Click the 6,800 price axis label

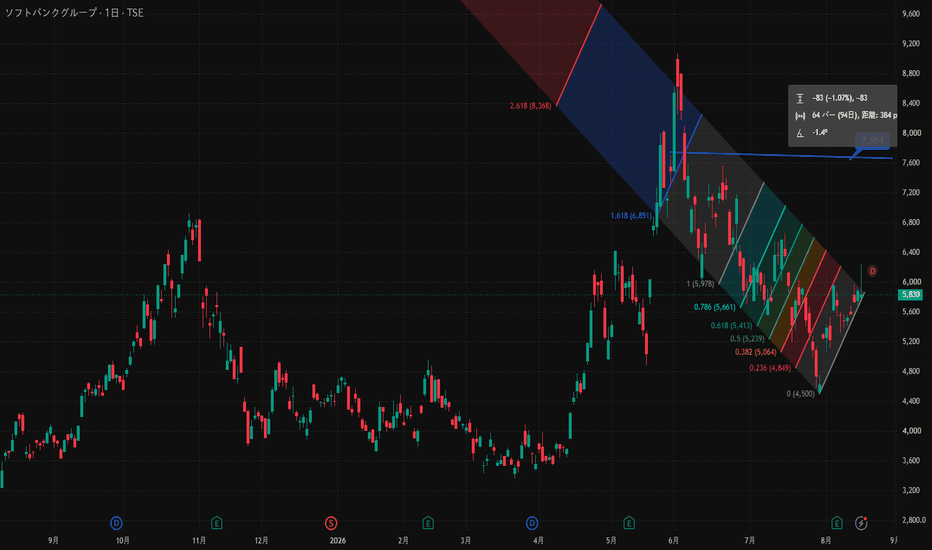coord(911,222)
